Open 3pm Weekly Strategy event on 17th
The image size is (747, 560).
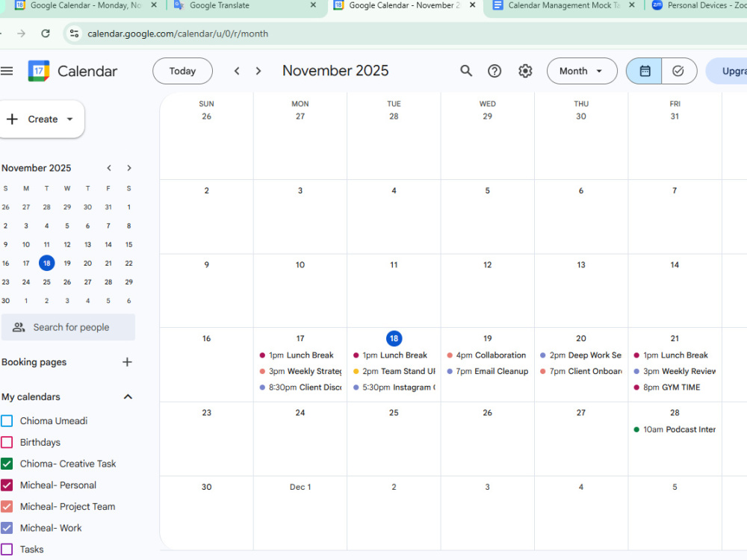tap(300, 371)
